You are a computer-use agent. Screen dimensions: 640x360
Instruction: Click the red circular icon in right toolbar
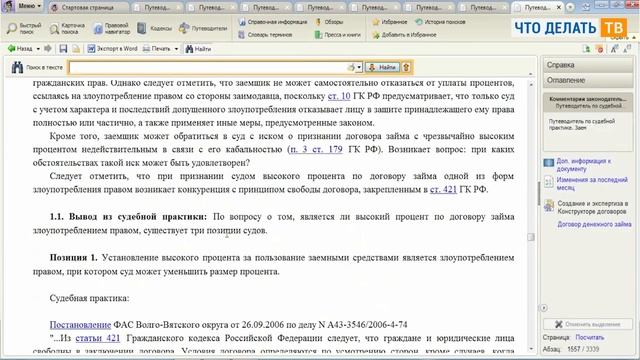click(x=600, y=49)
